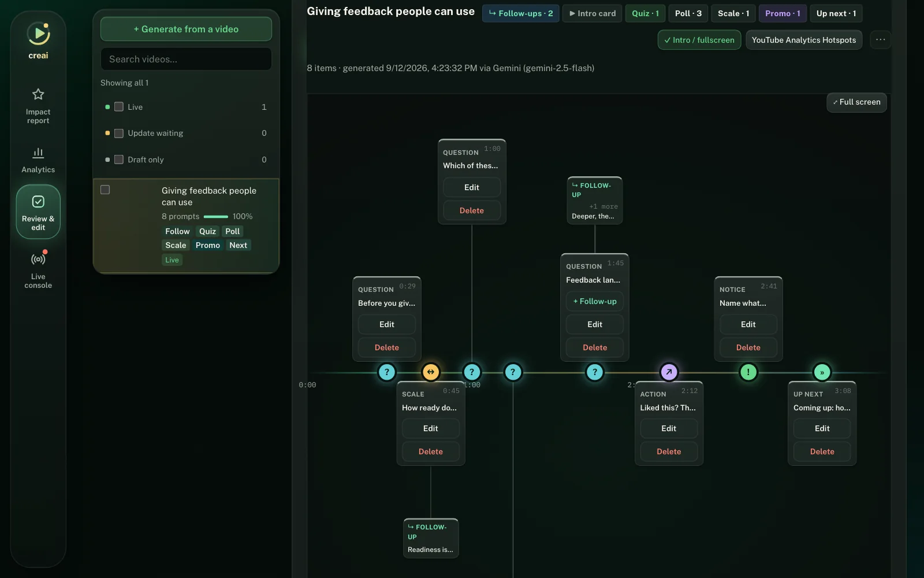The image size is (924, 578).
Task: Edit the 1:45 Feedback lan... question
Action: [595, 324]
